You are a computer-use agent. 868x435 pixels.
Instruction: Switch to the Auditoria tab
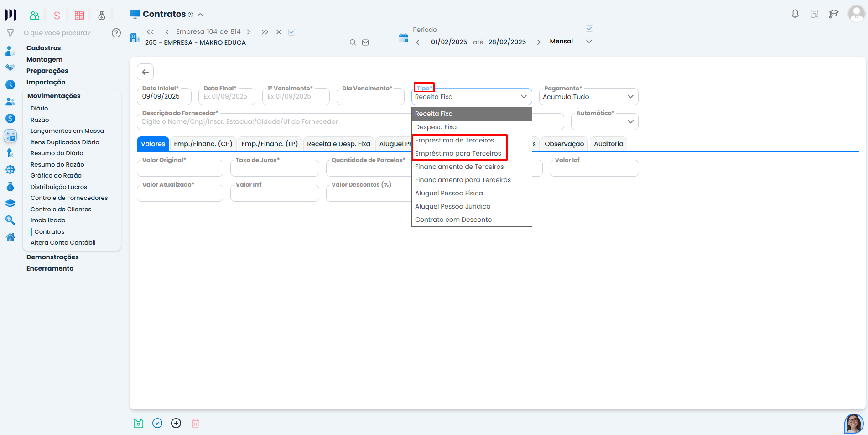click(x=608, y=144)
